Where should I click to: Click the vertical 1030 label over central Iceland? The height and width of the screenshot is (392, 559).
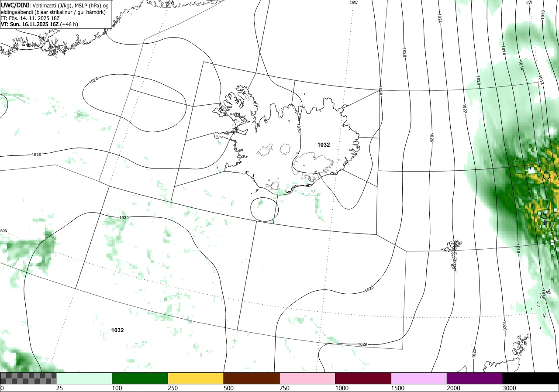coord(299,128)
